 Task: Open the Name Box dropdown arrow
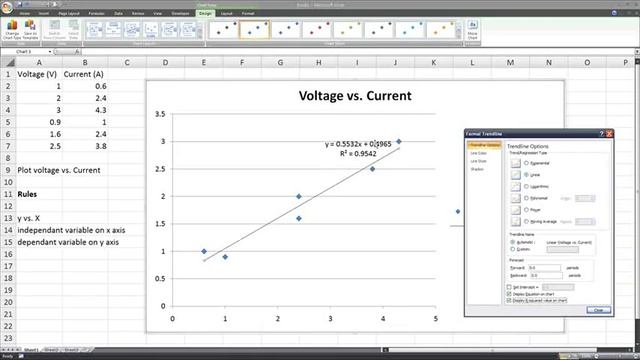pyautogui.click(x=50, y=52)
